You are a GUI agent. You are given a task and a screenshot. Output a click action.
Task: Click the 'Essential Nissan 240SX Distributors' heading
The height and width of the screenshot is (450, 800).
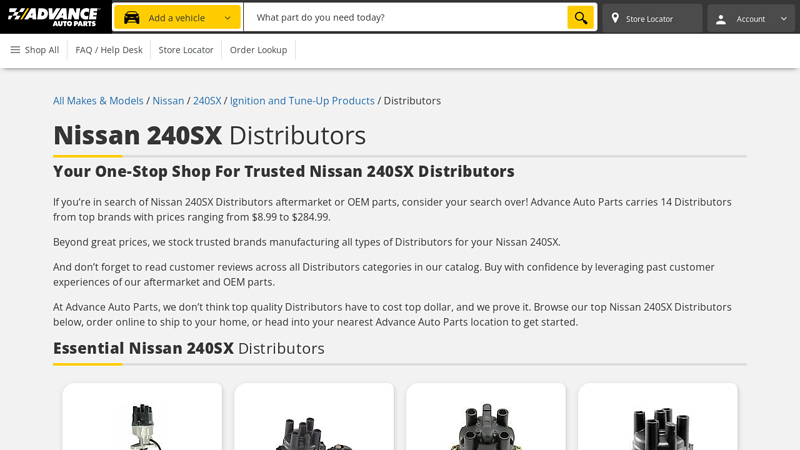point(189,348)
